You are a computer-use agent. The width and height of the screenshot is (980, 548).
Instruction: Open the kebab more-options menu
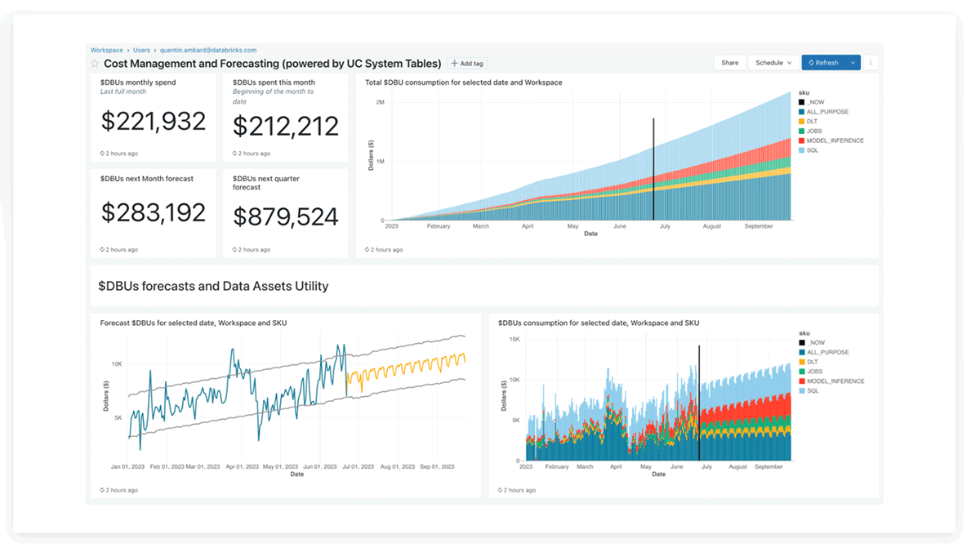pos(871,63)
